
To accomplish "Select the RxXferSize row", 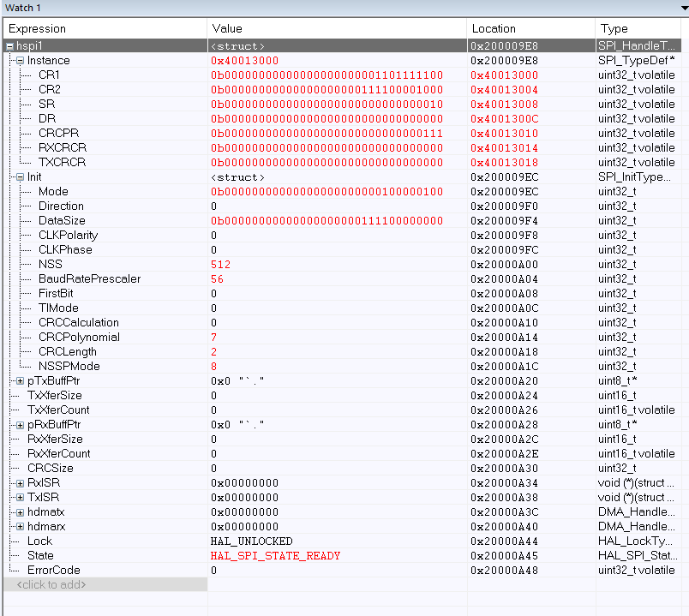I will coord(342,439).
